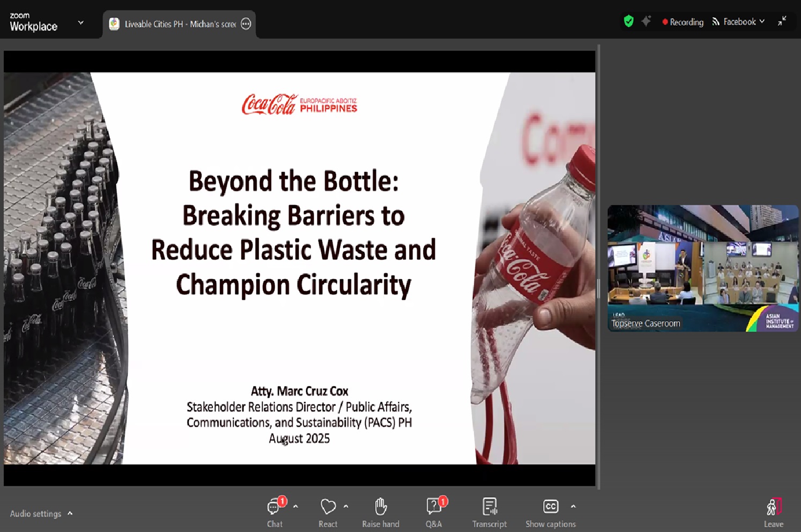Click "Topserve Caseroom" name label
The image size is (801, 532).
(646, 323)
